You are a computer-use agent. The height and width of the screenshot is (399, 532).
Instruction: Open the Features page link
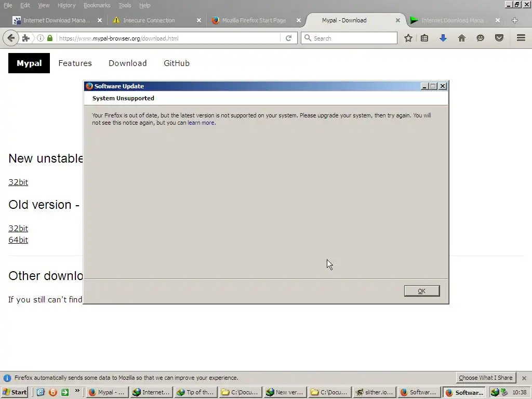75,63
